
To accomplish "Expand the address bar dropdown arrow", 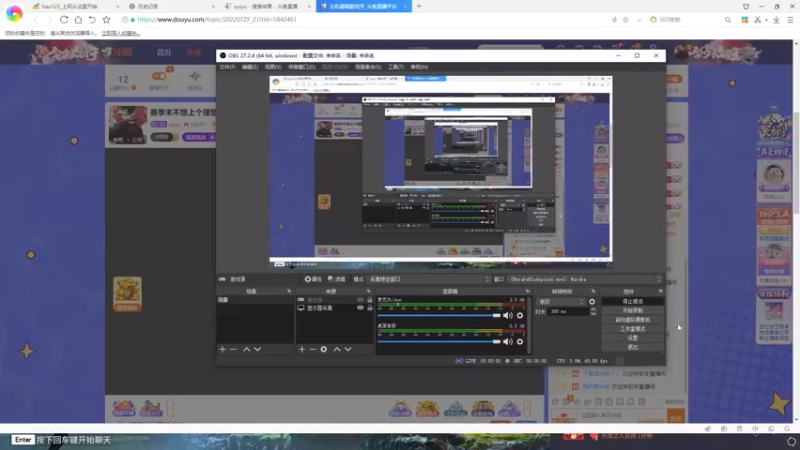I will pos(639,20).
